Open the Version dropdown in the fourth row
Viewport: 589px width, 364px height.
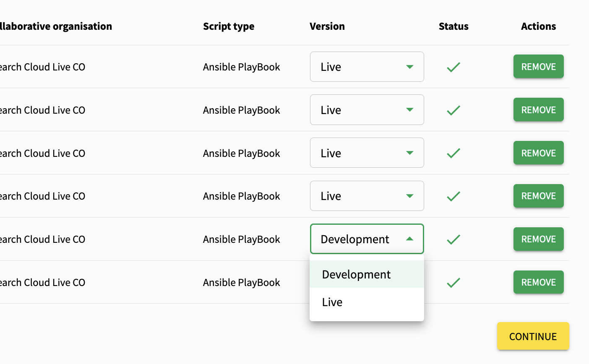(367, 196)
